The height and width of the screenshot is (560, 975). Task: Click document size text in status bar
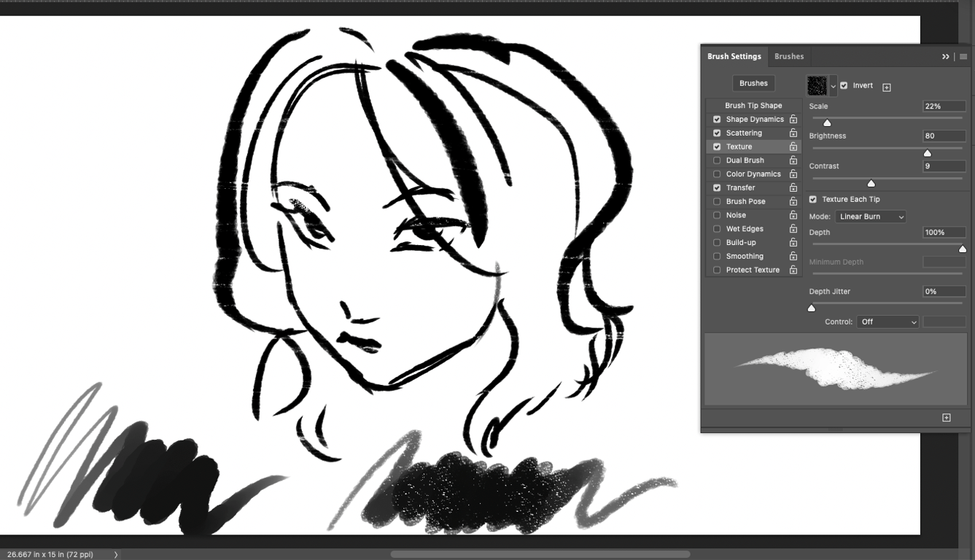coord(50,555)
